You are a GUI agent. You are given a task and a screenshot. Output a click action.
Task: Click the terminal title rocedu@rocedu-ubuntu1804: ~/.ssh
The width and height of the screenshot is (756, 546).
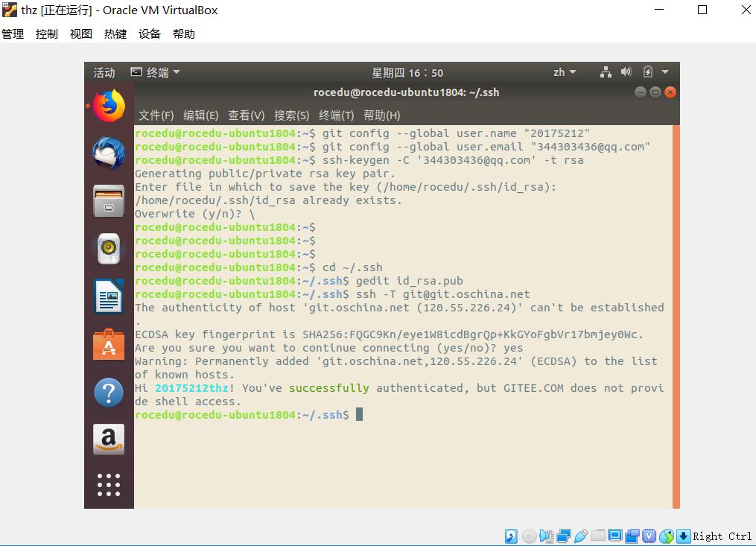pyautogui.click(x=407, y=92)
